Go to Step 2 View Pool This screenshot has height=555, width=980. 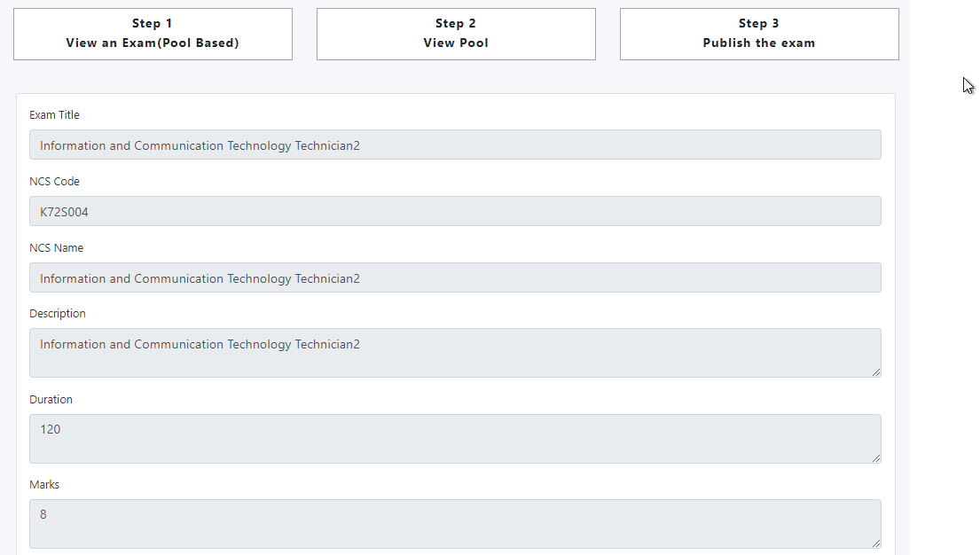point(456,34)
